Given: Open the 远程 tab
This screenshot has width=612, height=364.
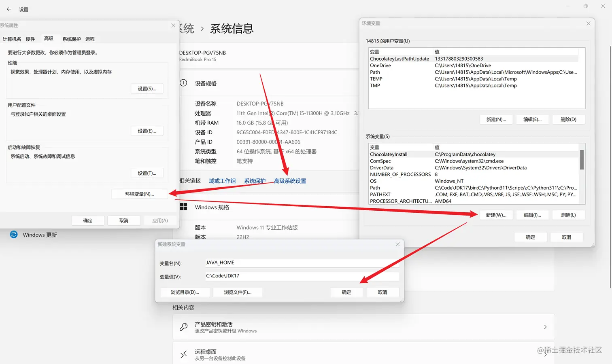Looking at the screenshot, I should coord(90,39).
